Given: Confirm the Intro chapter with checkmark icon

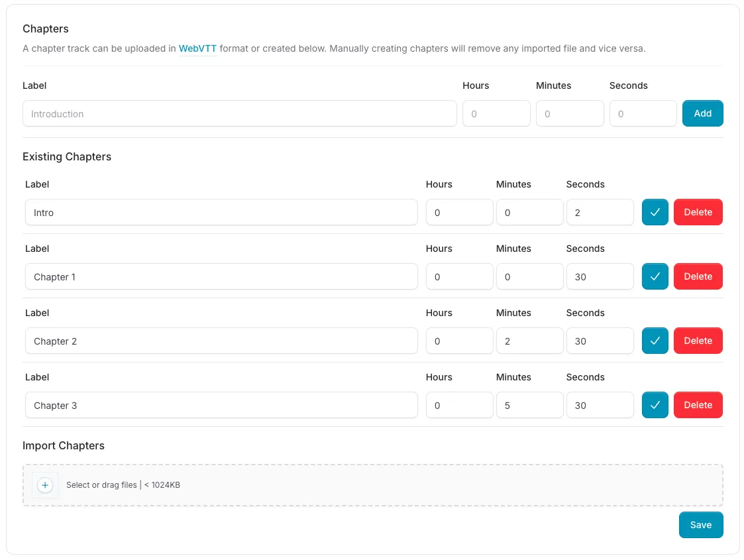Looking at the screenshot, I should click(655, 212).
